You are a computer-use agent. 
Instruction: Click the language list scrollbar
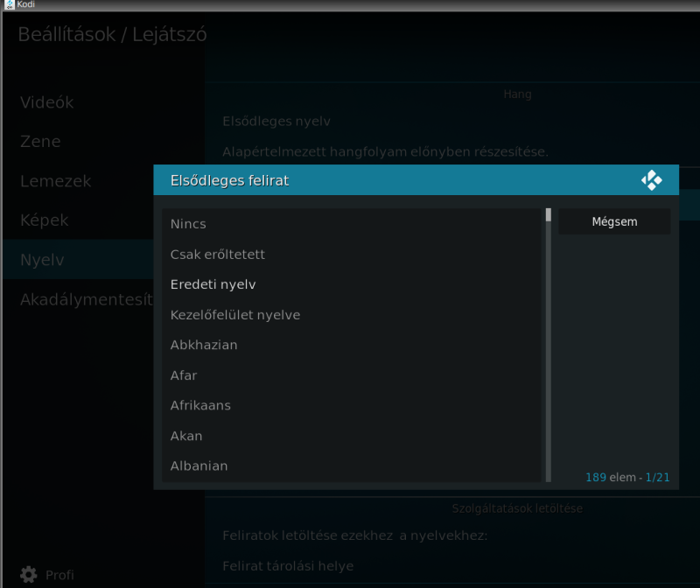point(549,345)
